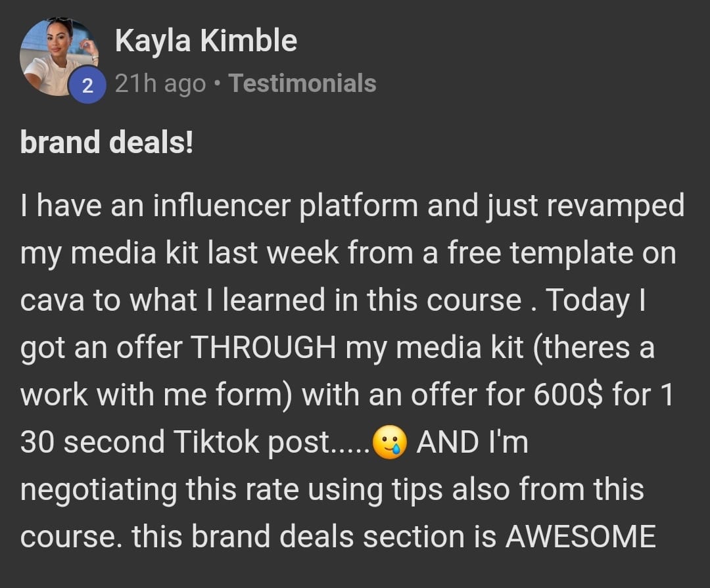The width and height of the screenshot is (710, 588).
Task: Click the words "30 second" in the post
Action: point(92,443)
